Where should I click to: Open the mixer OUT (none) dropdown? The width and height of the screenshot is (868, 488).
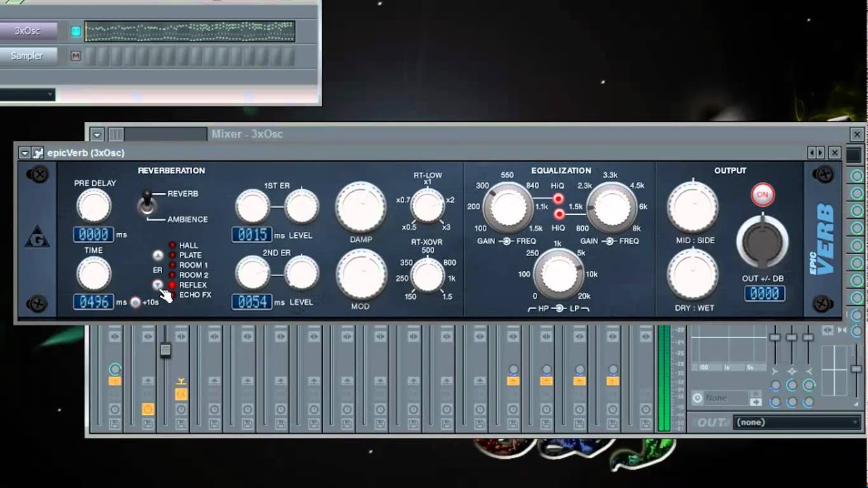(797, 422)
